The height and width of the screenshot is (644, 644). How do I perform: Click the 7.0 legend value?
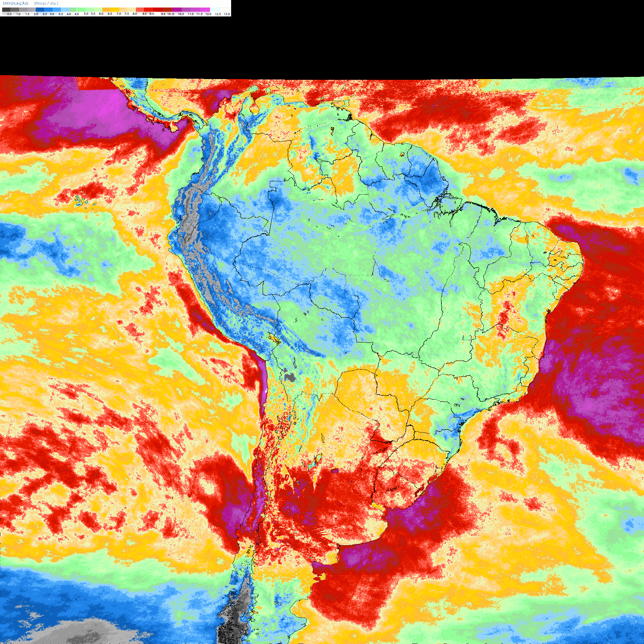tap(119, 14)
